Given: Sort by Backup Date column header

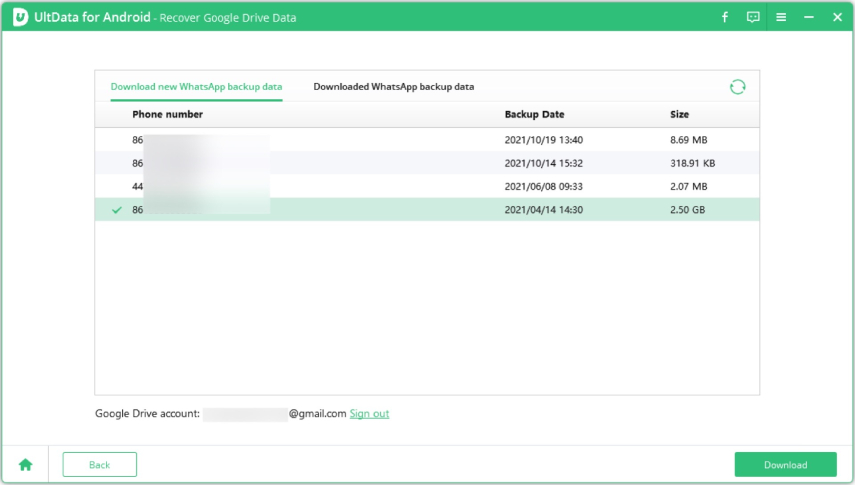Looking at the screenshot, I should [x=534, y=115].
